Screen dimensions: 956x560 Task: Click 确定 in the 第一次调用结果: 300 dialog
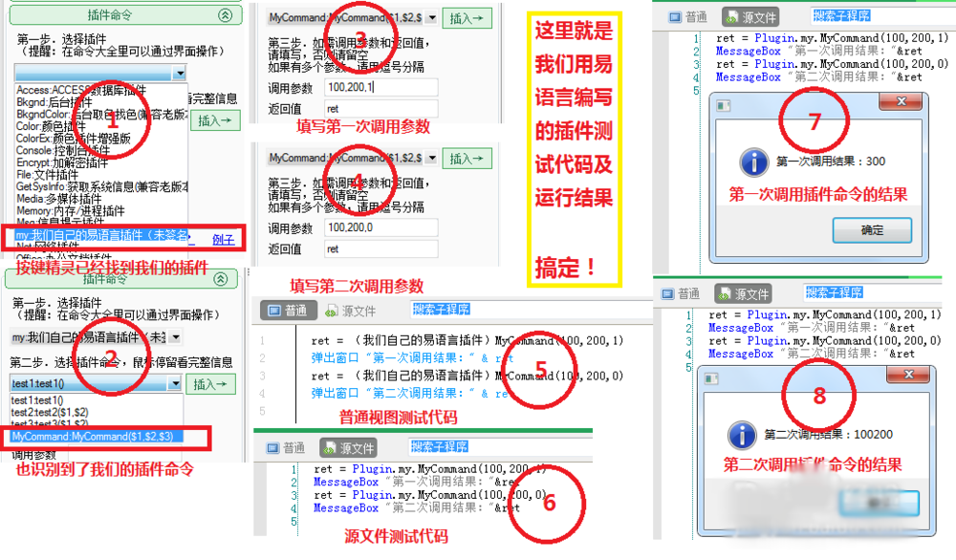click(872, 230)
